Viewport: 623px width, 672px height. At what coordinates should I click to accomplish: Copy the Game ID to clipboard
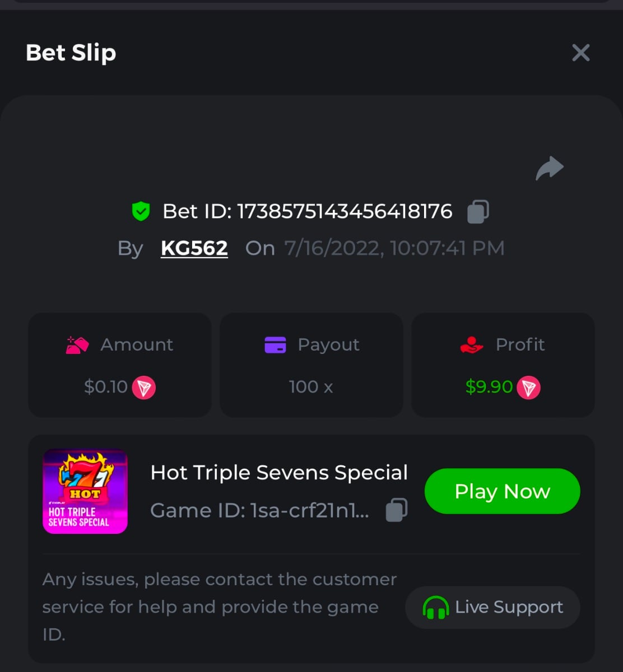(x=397, y=510)
